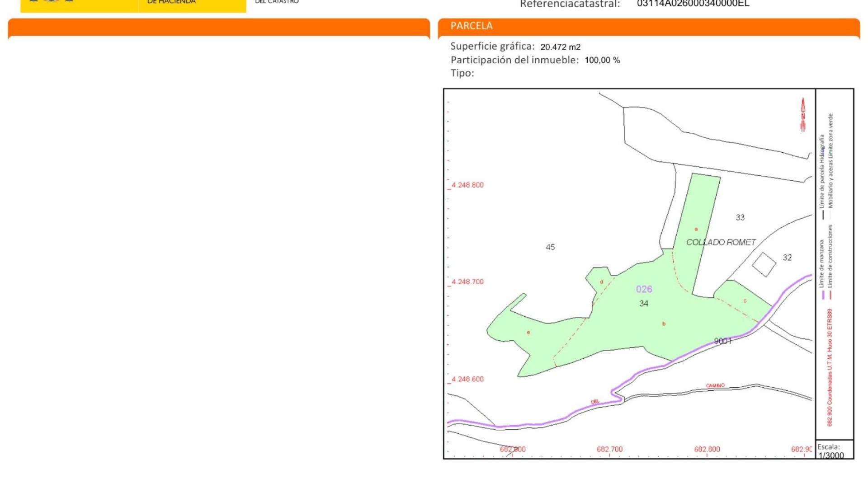Click the COLLADO ROMET place name

721,243
